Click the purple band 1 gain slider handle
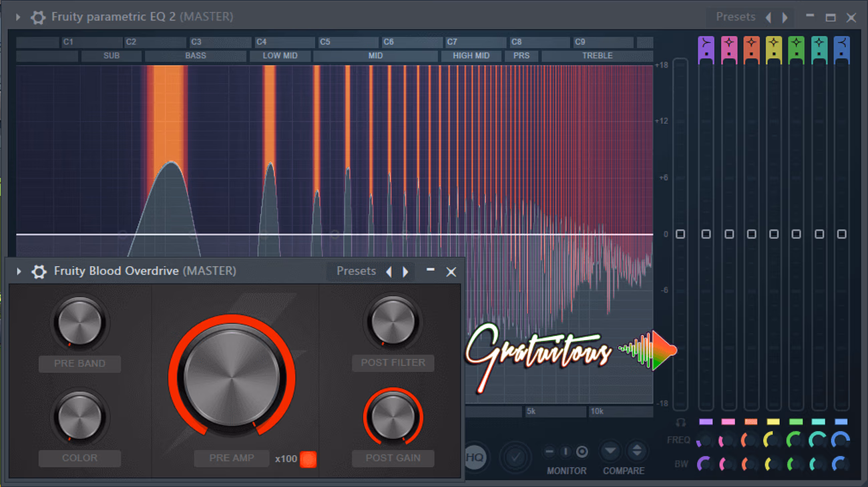 click(x=706, y=234)
